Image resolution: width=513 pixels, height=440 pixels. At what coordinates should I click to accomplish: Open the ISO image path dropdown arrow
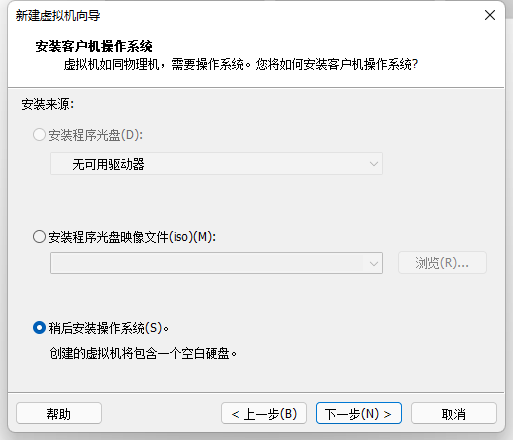point(374,264)
